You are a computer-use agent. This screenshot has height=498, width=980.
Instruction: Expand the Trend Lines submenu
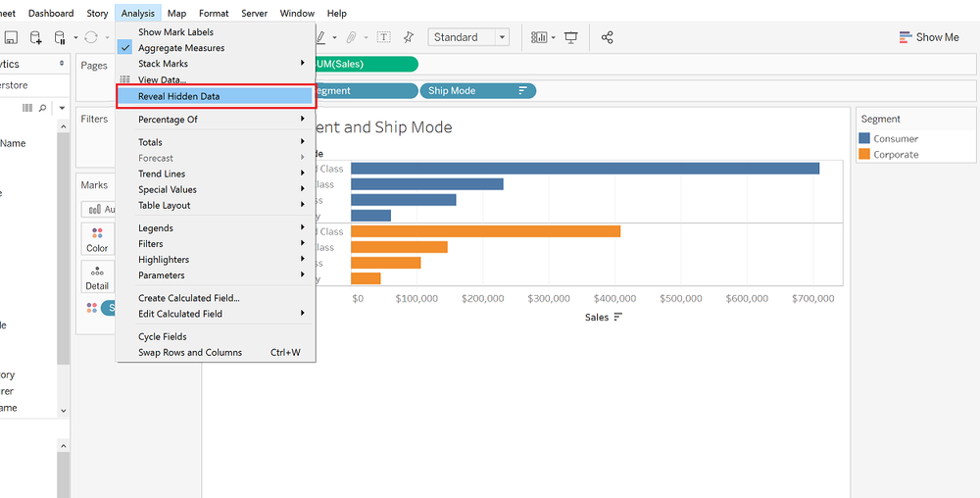click(x=216, y=174)
